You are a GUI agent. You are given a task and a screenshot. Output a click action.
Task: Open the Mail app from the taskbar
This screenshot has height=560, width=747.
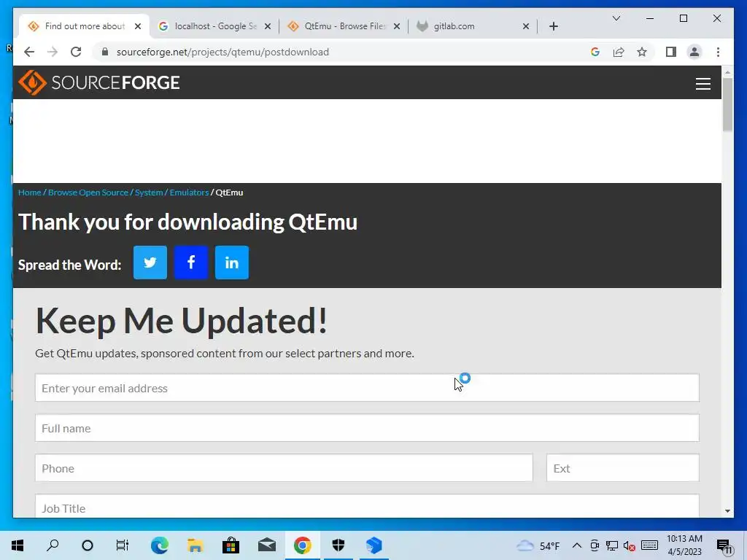pos(267,545)
